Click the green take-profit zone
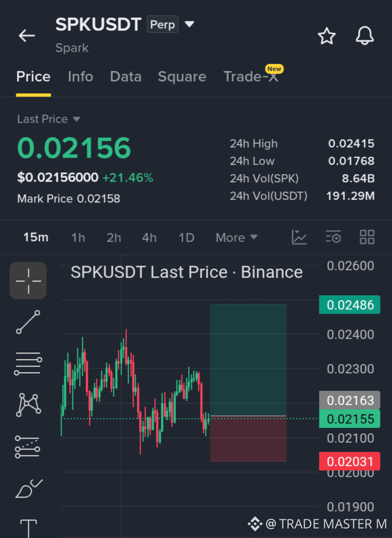 coord(248,360)
